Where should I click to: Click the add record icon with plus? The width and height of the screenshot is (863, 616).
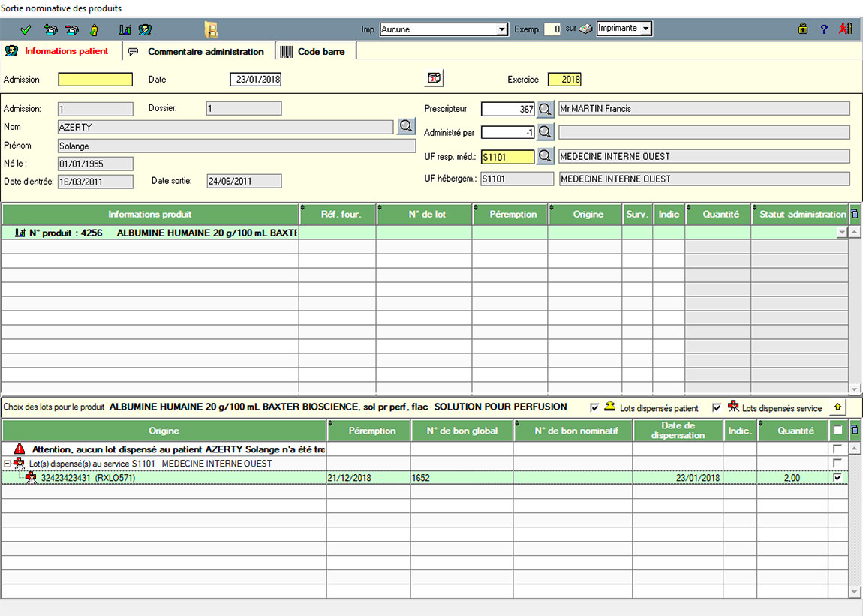click(x=50, y=29)
